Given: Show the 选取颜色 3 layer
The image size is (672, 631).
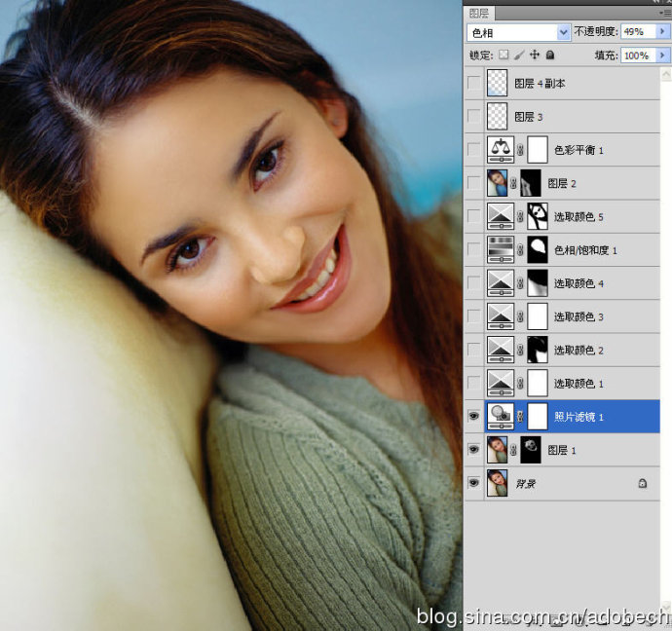Looking at the screenshot, I should click(x=474, y=316).
